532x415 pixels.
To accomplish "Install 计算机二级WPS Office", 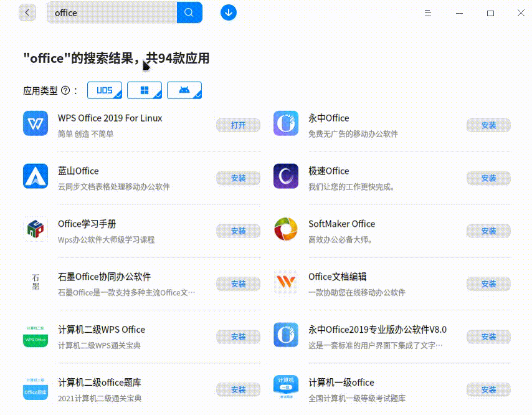I will point(238,337).
